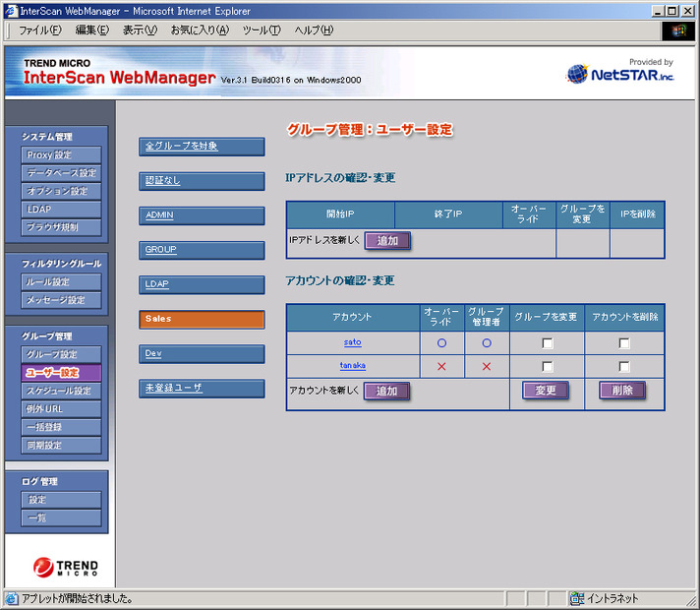Minimize the Internet Explorer window
The width and height of the screenshot is (700, 610).
(658, 11)
